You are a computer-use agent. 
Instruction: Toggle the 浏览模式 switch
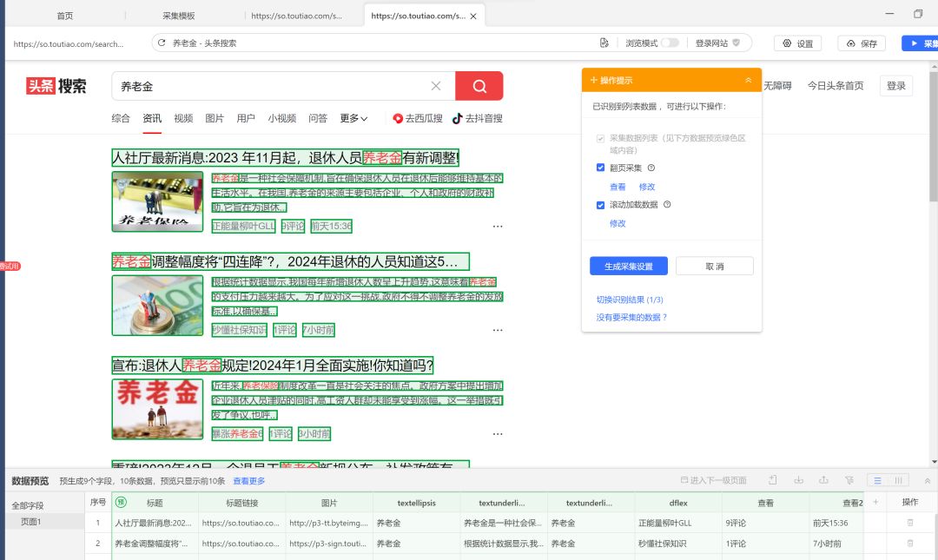pos(670,43)
